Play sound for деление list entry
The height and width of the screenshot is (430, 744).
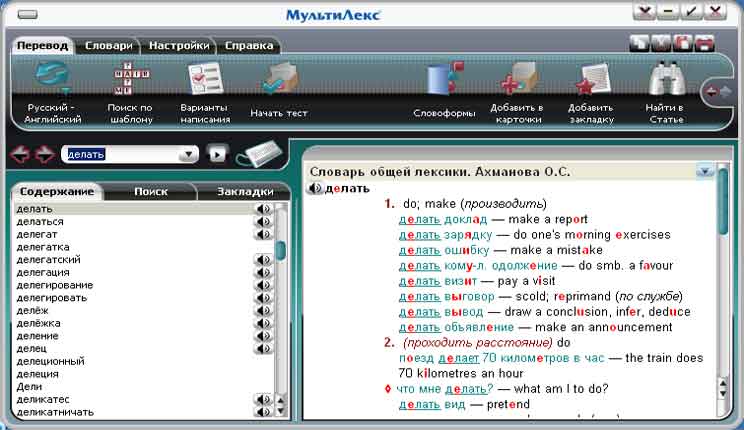263,336
